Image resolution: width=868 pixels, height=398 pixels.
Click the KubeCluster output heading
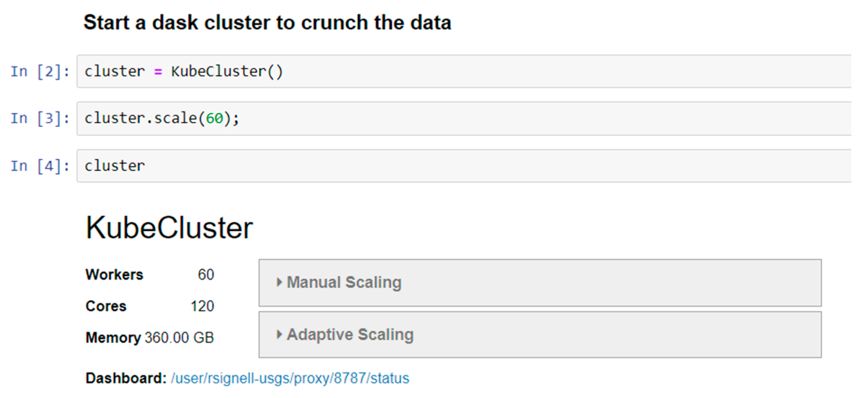coord(169,228)
